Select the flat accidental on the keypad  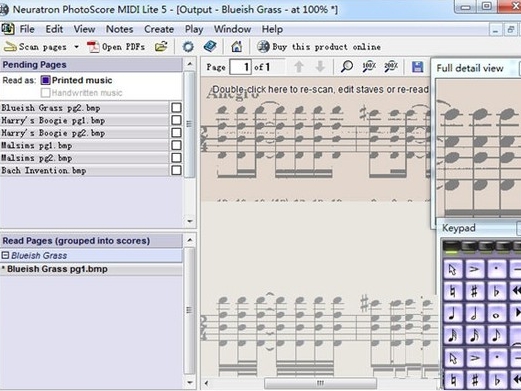(x=496, y=291)
